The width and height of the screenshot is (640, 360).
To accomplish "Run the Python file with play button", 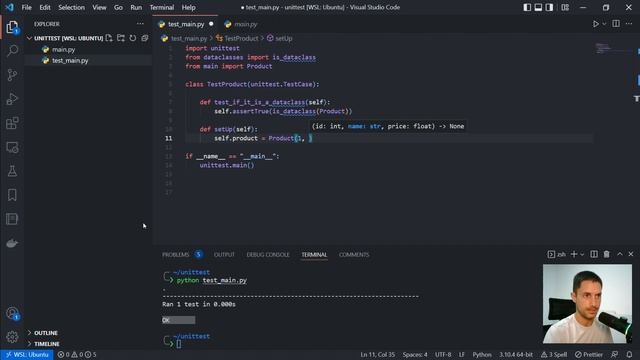I will (x=596, y=24).
